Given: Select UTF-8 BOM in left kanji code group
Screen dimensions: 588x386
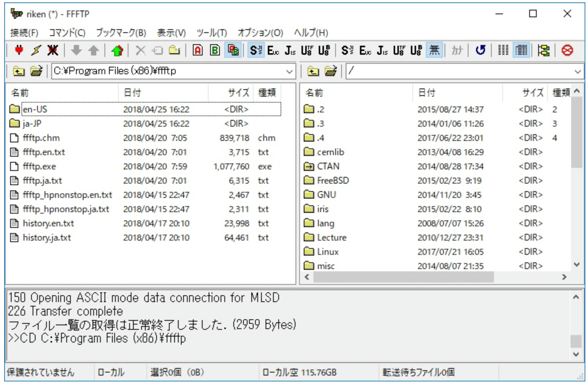Looking at the screenshot, I should (x=324, y=50).
